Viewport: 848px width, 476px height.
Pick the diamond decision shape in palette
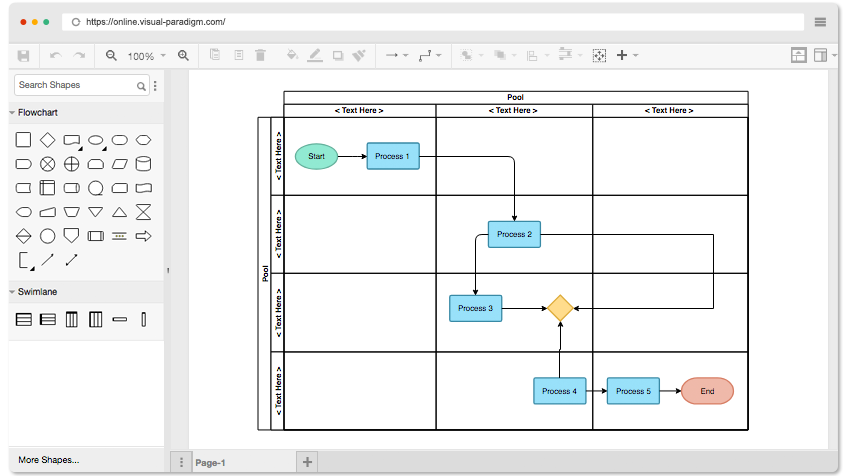48,140
